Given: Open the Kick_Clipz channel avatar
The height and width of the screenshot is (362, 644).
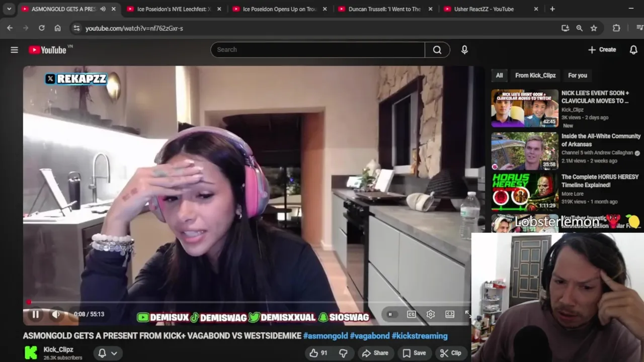Looking at the screenshot, I should coord(31,353).
